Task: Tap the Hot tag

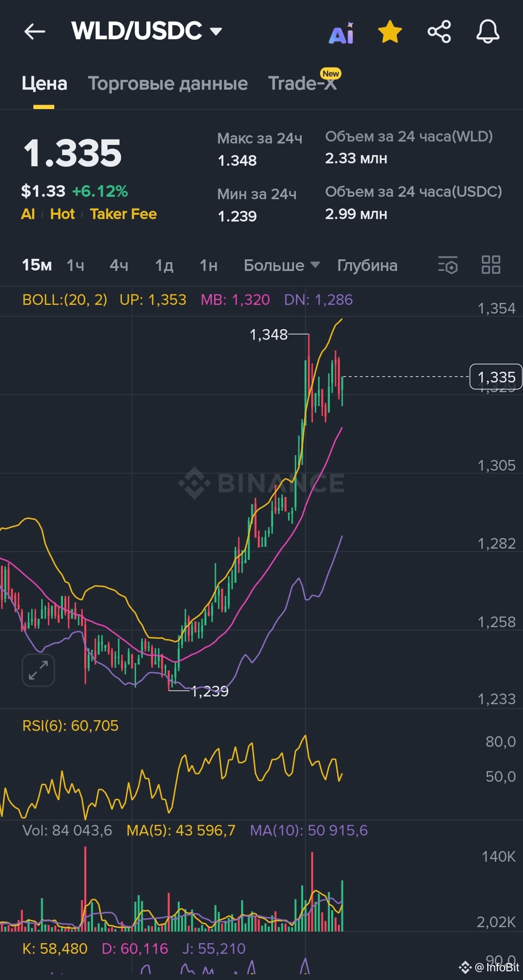Action: coord(62,214)
